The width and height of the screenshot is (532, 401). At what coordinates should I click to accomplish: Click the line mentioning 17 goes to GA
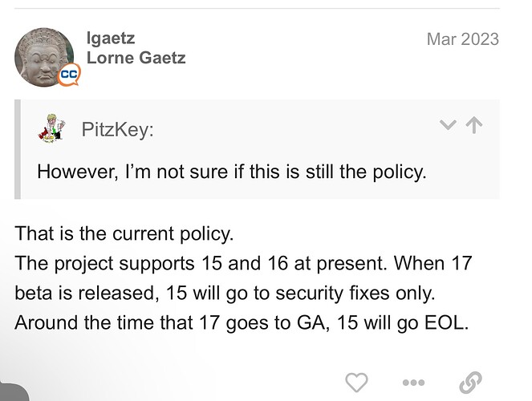(x=242, y=322)
